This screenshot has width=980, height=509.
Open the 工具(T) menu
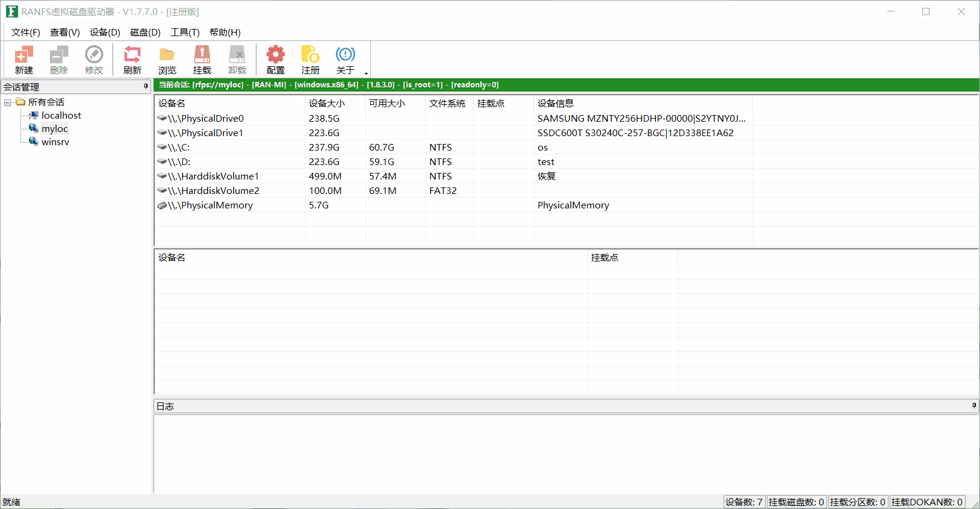(185, 33)
